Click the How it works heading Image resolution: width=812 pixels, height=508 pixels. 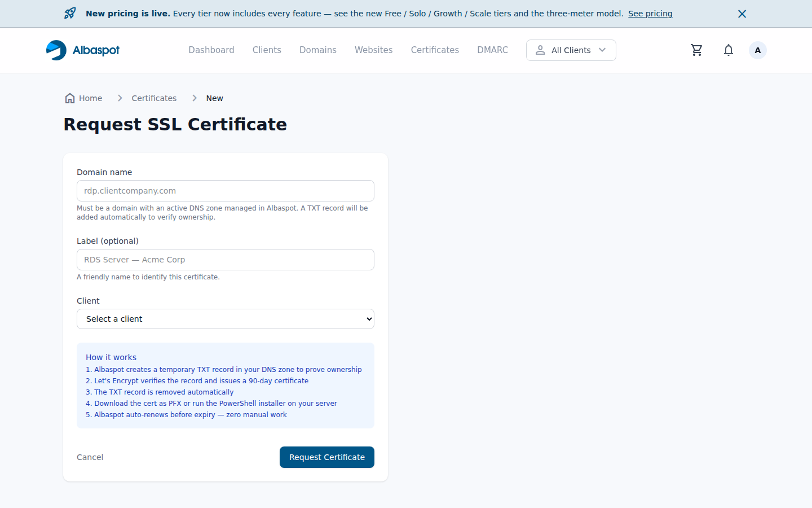(111, 357)
